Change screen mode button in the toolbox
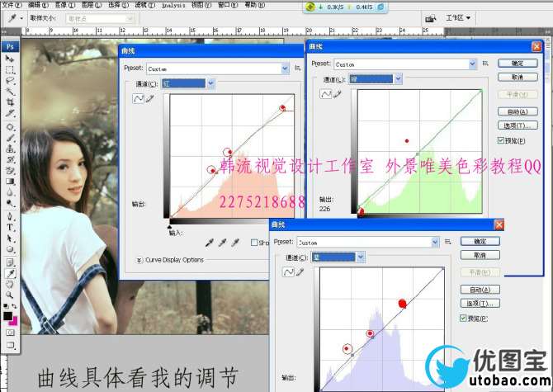 pyautogui.click(x=10, y=345)
